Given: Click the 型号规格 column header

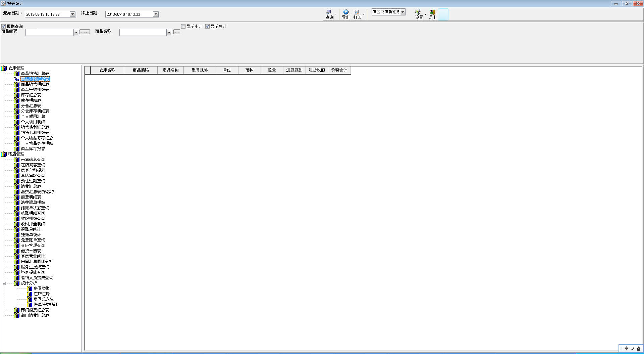Looking at the screenshot, I should pyautogui.click(x=200, y=70).
